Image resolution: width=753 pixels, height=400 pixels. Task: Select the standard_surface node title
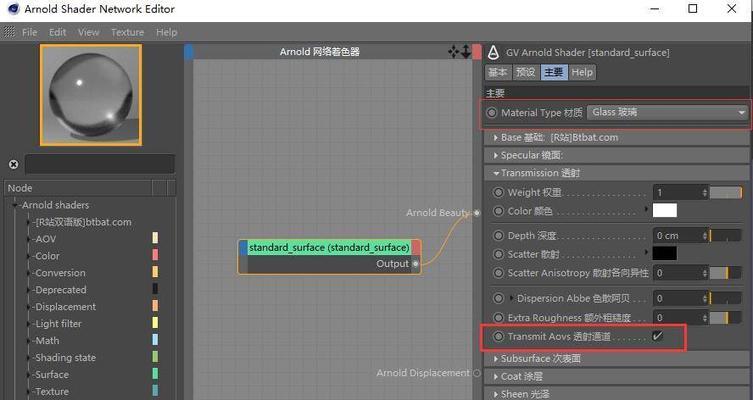329,247
